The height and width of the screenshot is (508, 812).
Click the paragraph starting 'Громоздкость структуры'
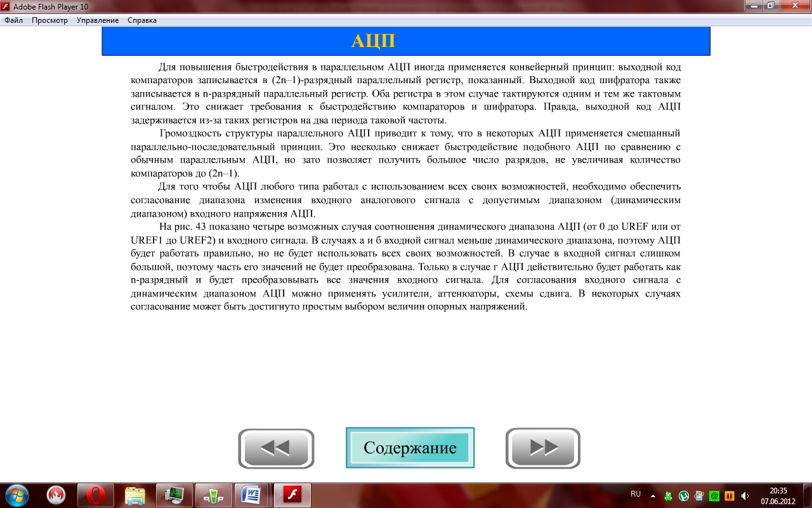point(406,153)
